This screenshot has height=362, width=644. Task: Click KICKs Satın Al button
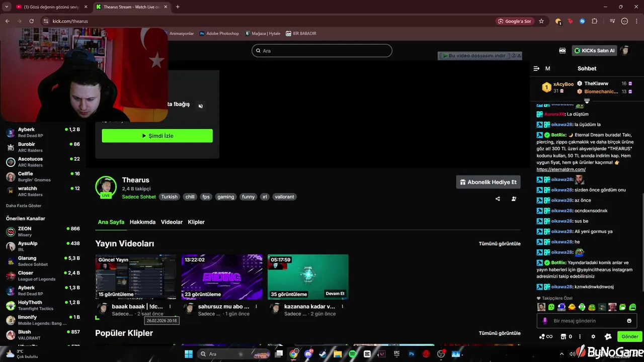594,50
